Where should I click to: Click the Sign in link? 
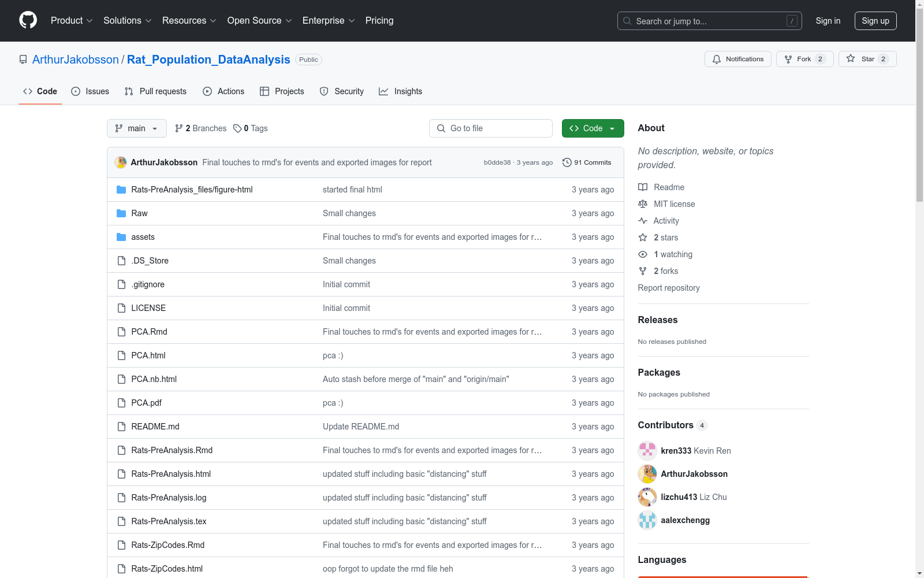[828, 21]
